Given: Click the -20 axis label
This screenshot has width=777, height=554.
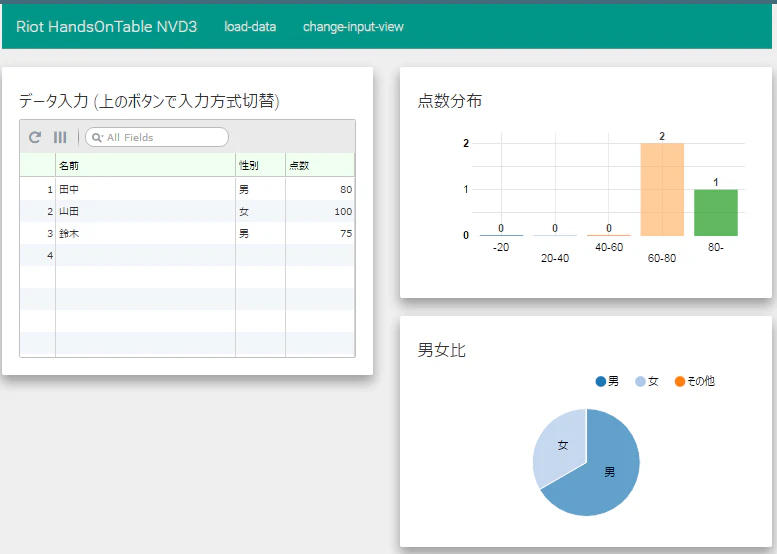Looking at the screenshot, I should tap(501, 247).
